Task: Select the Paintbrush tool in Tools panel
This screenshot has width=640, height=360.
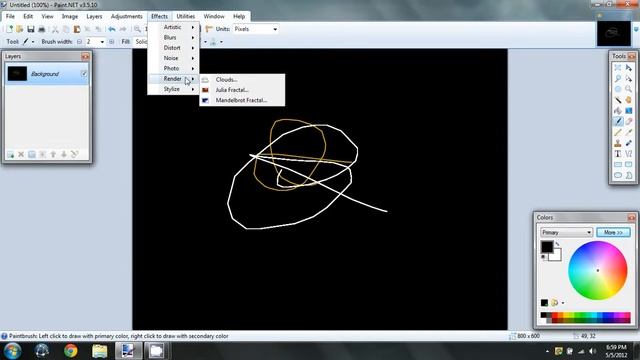Action: click(x=618, y=121)
